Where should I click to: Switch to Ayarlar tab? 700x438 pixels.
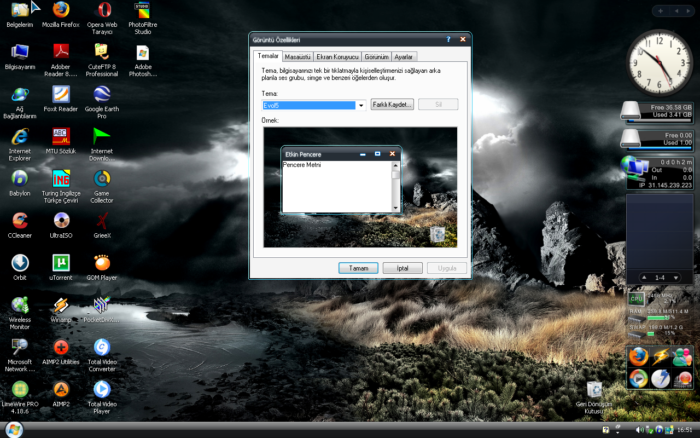pos(404,57)
